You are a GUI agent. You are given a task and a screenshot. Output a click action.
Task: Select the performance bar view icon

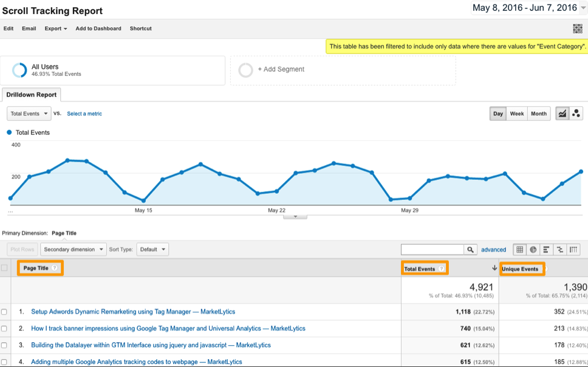(x=547, y=250)
